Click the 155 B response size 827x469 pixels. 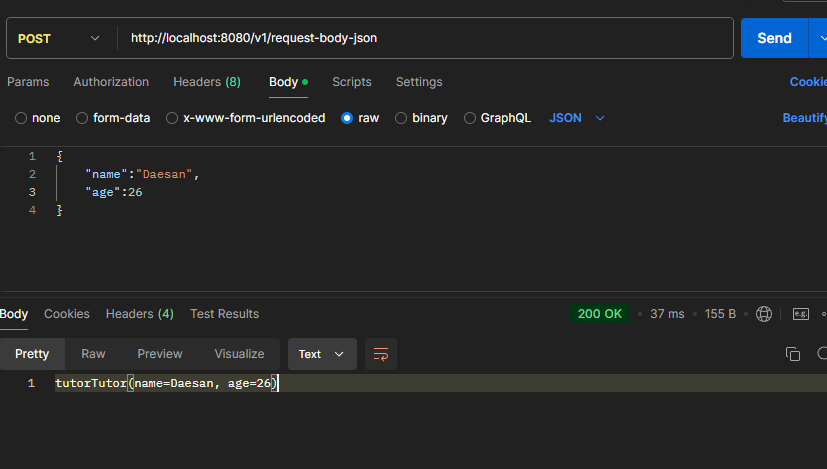click(720, 314)
